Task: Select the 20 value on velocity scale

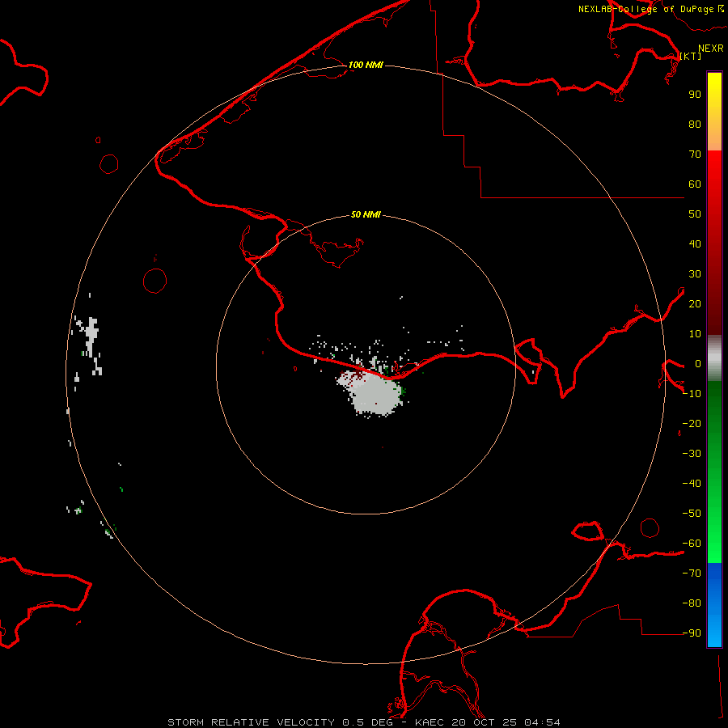Action: (x=695, y=303)
